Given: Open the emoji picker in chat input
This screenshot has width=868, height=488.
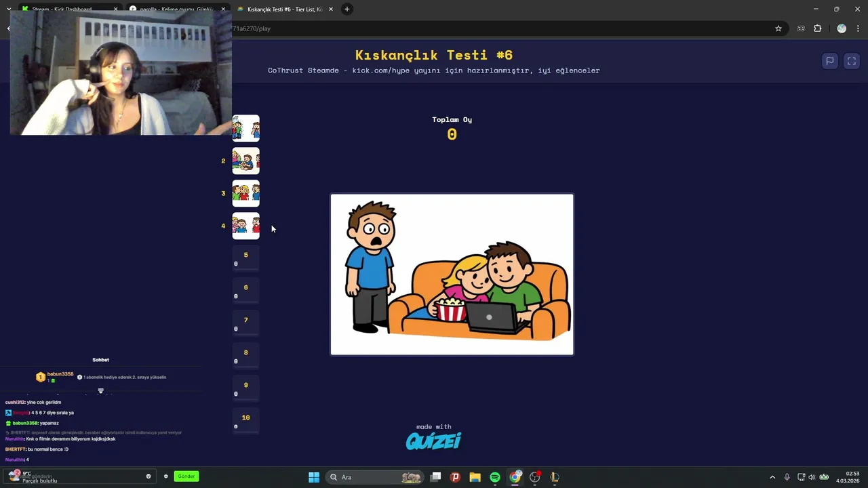Looking at the screenshot, I should 149,476.
